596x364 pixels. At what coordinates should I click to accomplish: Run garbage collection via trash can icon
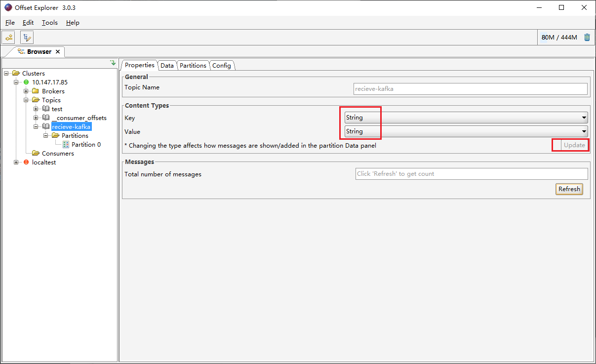[x=587, y=37]
